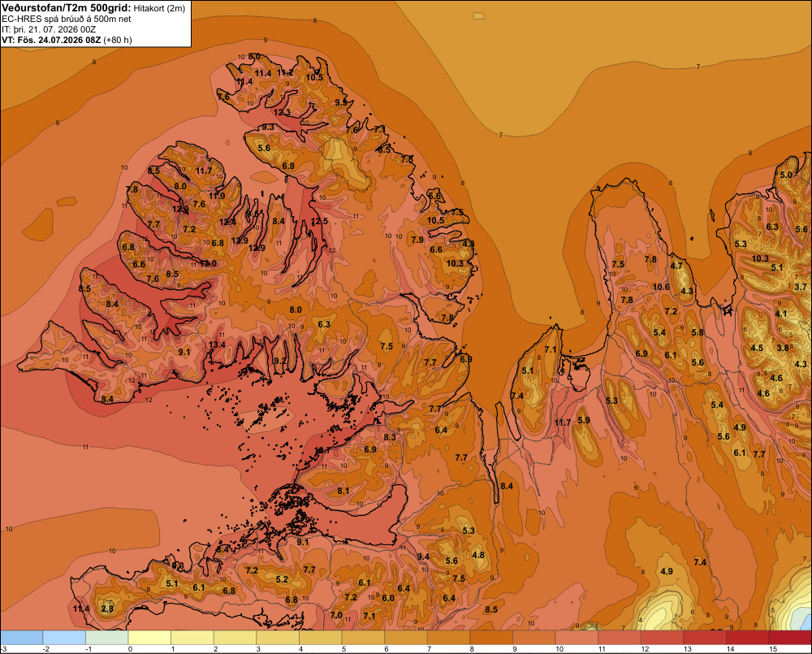The width and height of the screenshot is (812, 654).
Task: Click the valid time 'VT: Fös. 24.07.2026 08Z'
Action: pos(51,40)
